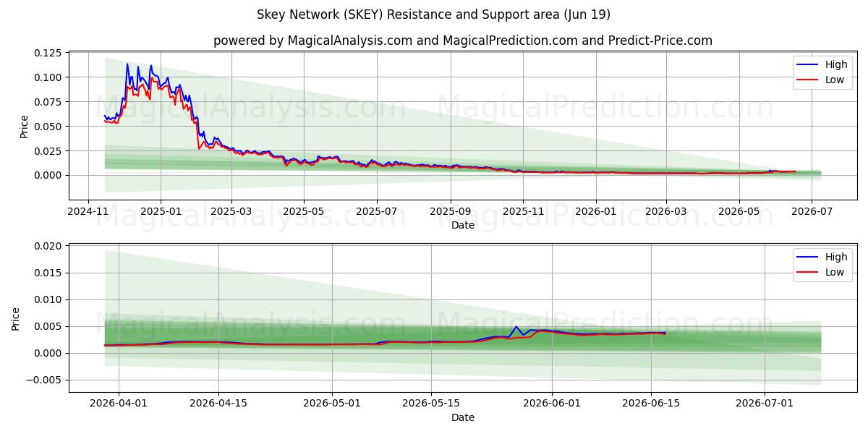This screenshot has width=868, height=434.
Task: Click the '2026-06-01' label on bottom chart
Action: pyautogui.click(x=553, y=404)
